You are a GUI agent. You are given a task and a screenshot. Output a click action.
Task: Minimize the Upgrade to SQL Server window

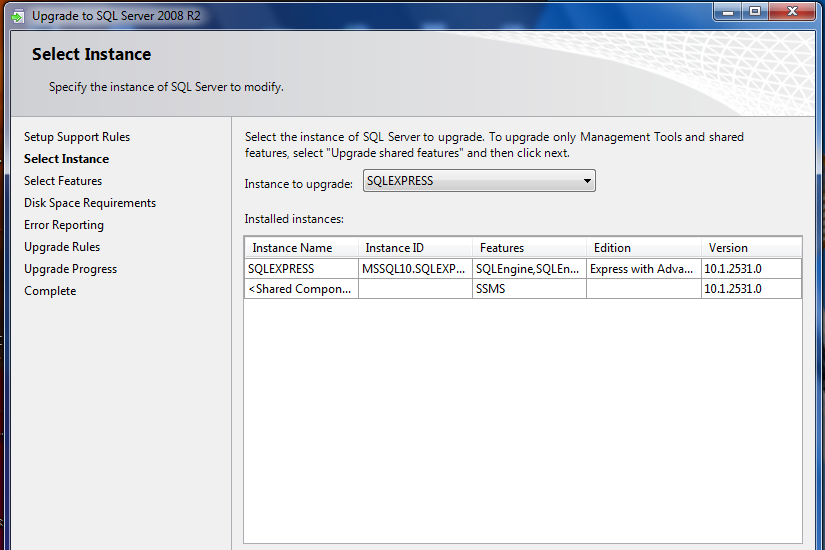point(728,12)
